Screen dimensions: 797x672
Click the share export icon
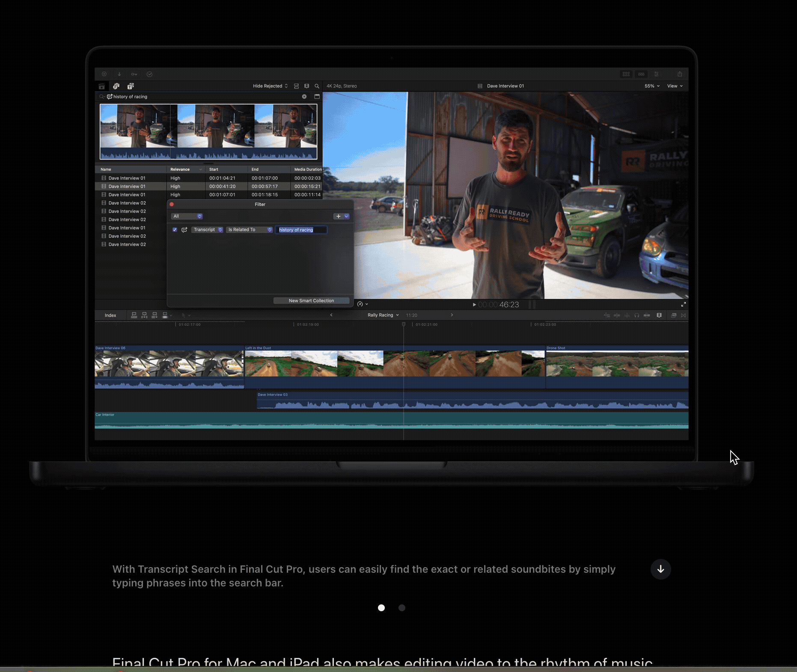click(x=679, y=74)
